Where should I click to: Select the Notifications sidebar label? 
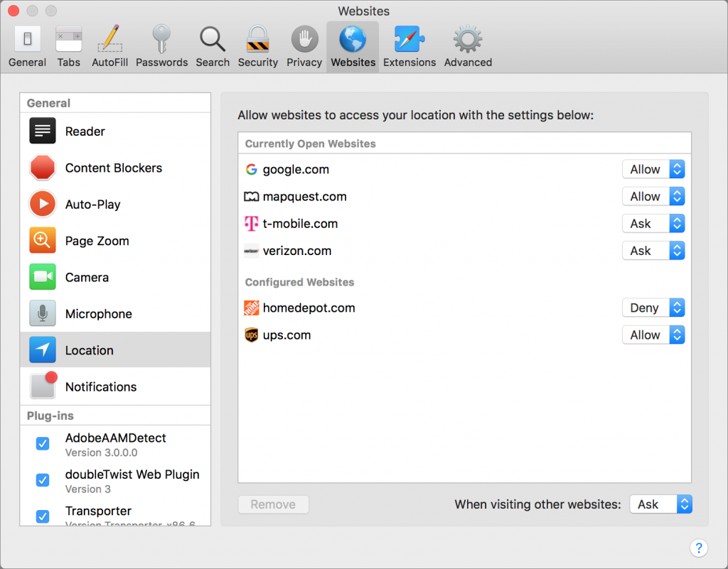tap(101, 386)
